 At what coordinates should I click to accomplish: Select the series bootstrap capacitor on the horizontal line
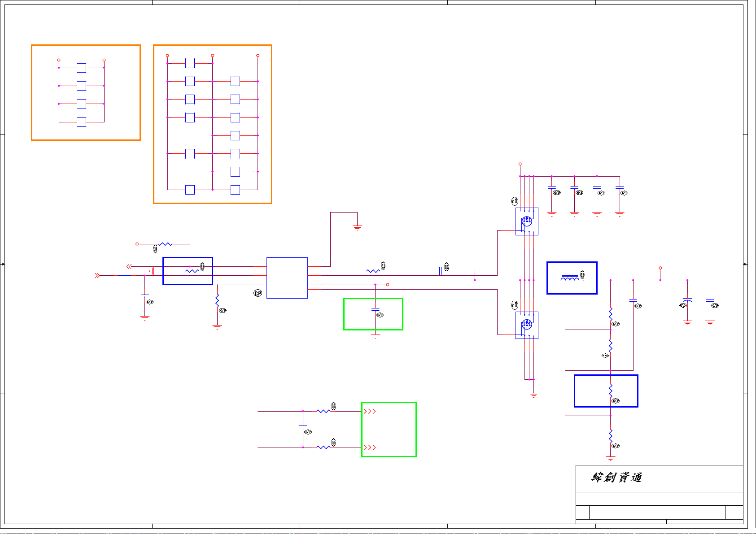coord(441,271)
